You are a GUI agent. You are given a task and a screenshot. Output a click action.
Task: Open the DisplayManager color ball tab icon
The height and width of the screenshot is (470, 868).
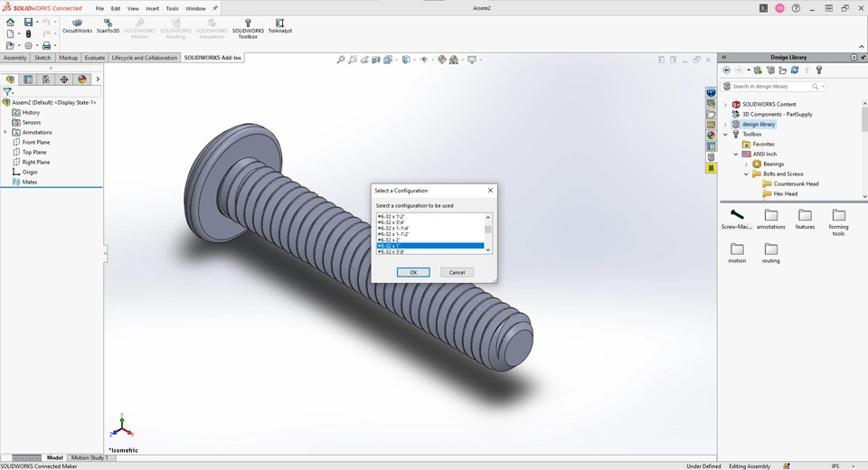82,80
